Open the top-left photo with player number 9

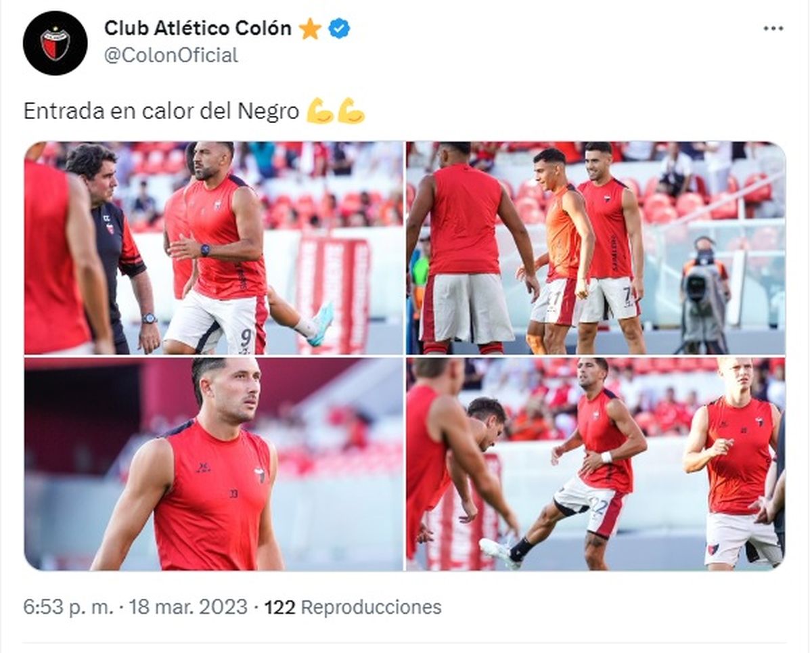coord(214,248)
